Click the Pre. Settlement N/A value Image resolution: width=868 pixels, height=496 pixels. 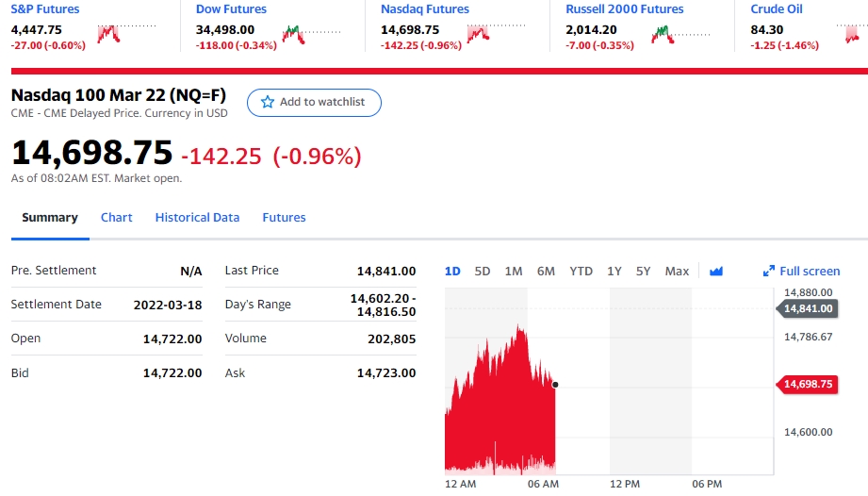[191, 272]
